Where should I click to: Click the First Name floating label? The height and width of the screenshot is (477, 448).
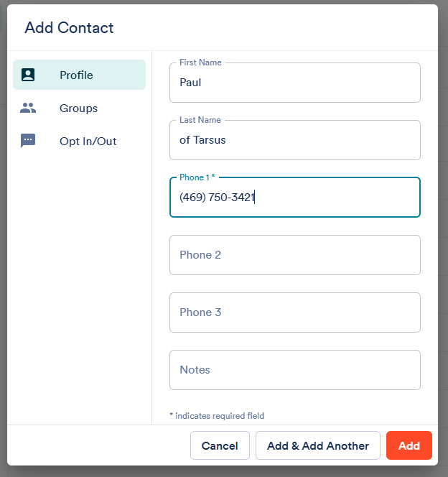coord(200,62)
